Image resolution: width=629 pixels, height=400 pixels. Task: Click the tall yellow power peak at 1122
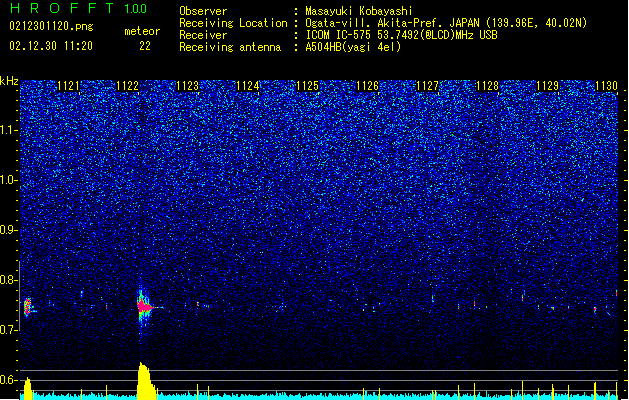point(146,381)
